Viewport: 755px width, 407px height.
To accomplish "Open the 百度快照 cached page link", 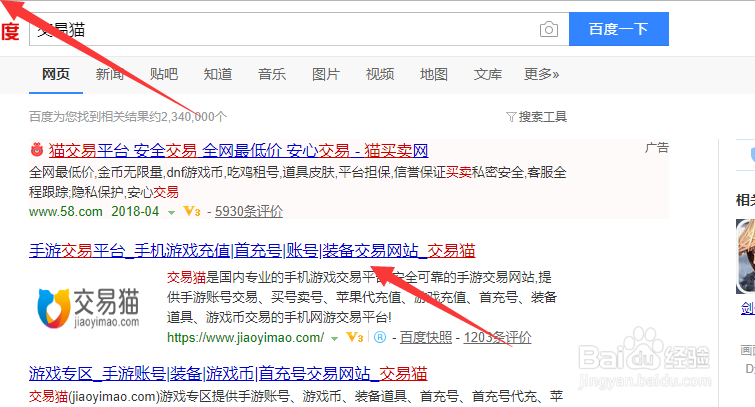I will [426, 338].
